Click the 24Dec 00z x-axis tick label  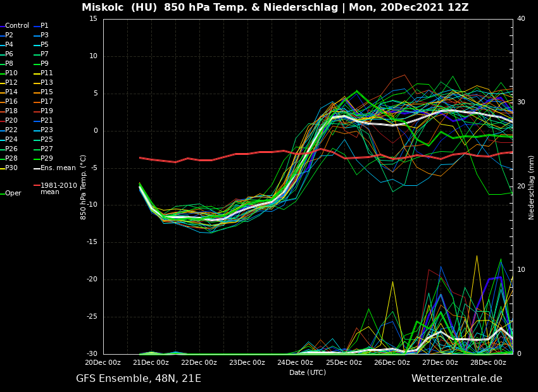(295, 363)
